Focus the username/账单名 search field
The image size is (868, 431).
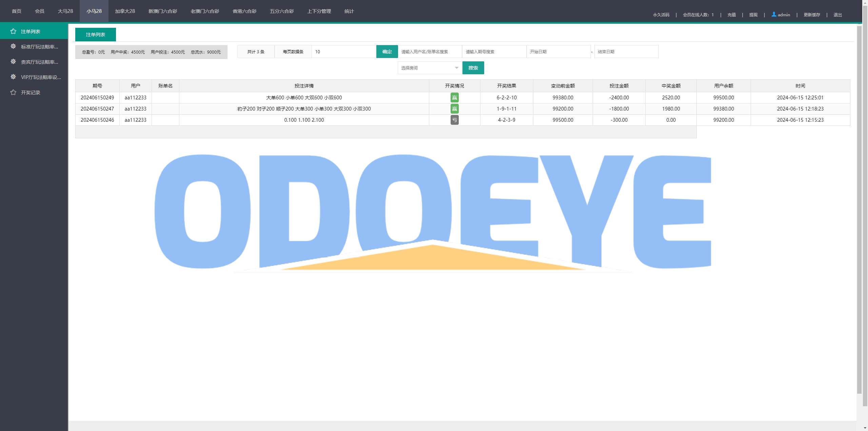(x=430, y=52)
